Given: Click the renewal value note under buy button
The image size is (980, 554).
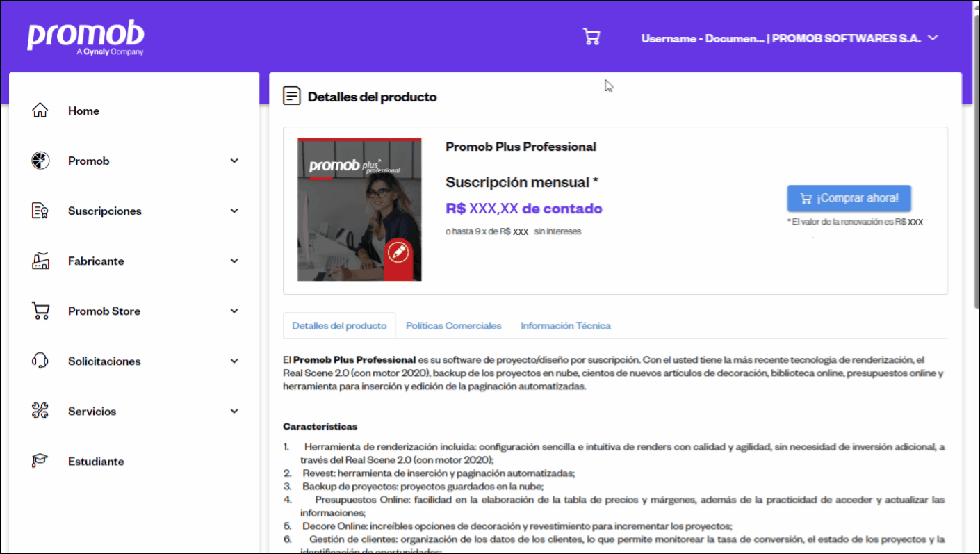Looking at the screenshot, I should 855,222.
